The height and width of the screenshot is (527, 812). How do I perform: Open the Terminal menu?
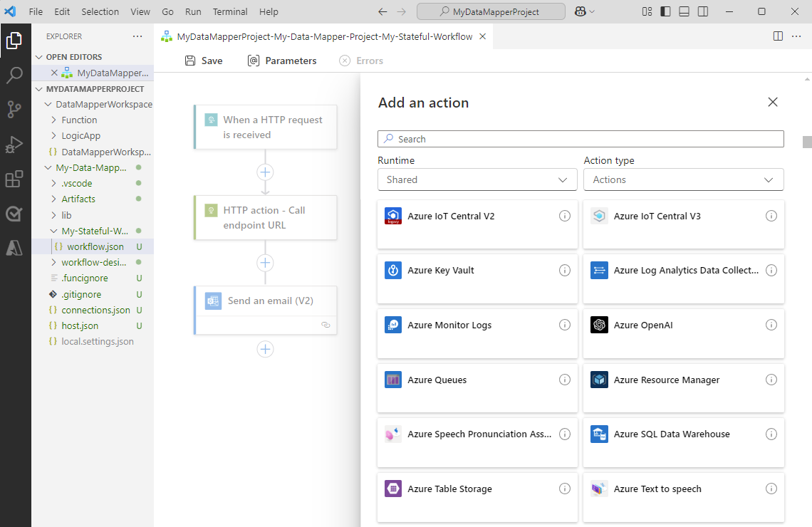pos(229,11)
